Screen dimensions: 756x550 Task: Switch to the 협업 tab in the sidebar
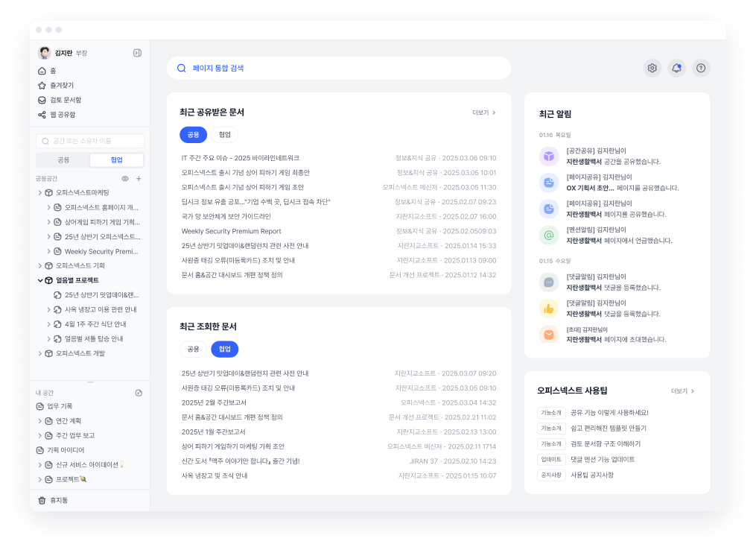click(x=116, y=159)
